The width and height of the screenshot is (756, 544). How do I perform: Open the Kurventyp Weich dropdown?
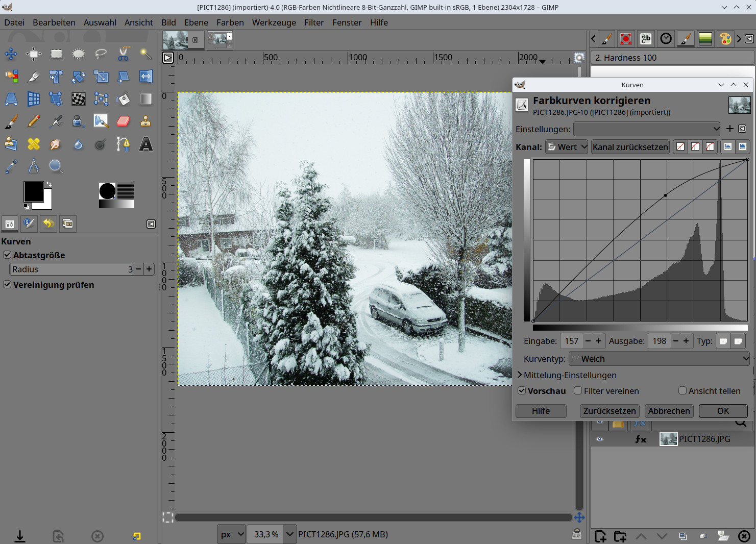[x=659, y=359]
